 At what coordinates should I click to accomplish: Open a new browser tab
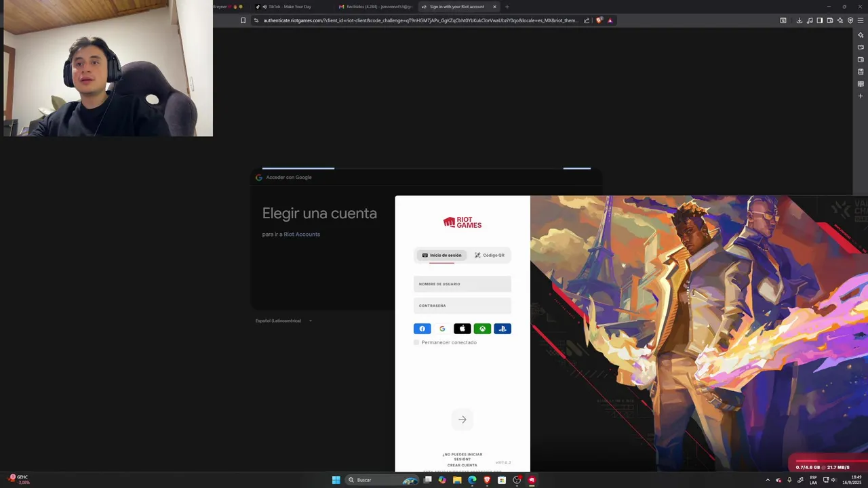[507, 7]
